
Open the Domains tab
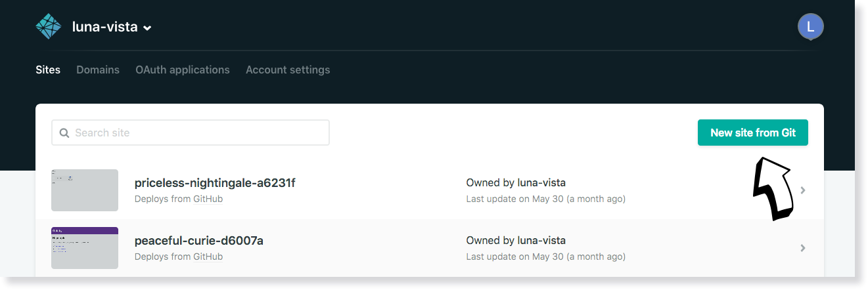click(x=98, y=70)
